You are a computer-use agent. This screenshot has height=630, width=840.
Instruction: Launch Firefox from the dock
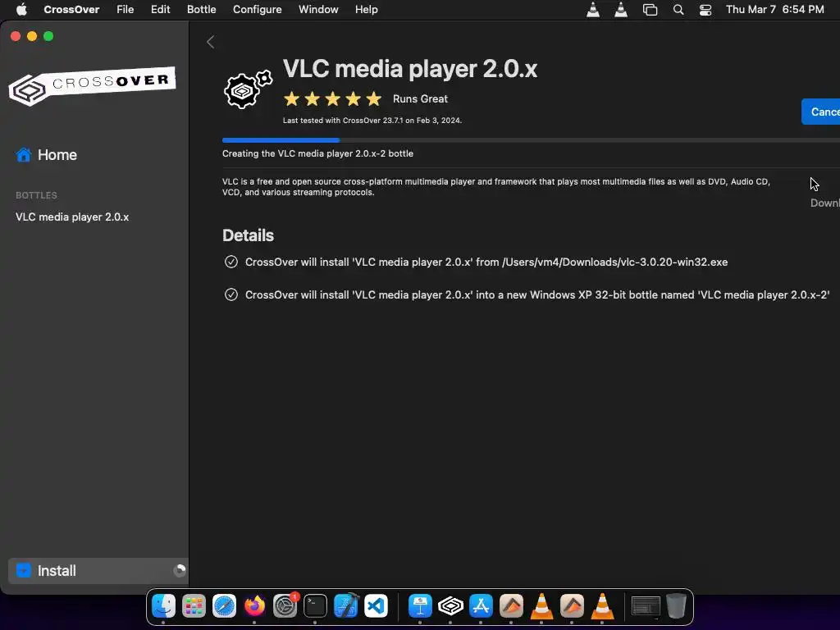pos(254,606)
